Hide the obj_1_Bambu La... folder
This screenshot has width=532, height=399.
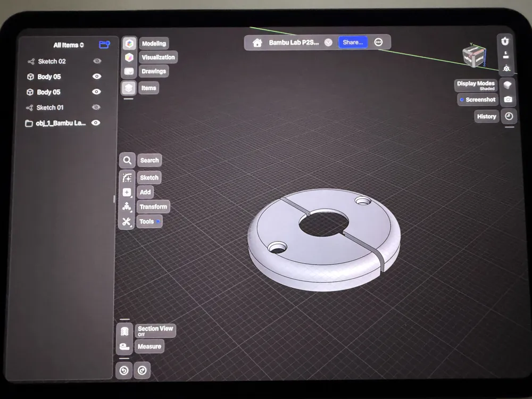[96, 123]
